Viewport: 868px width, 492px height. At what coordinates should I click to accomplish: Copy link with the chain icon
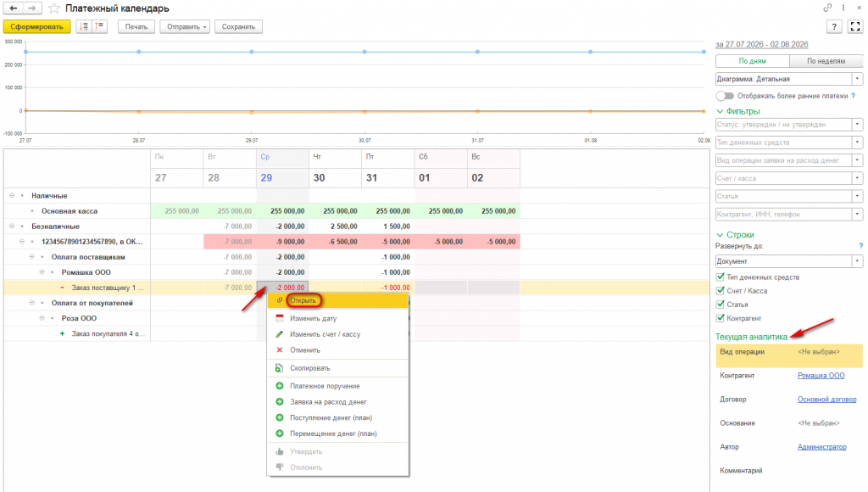tap(827, 8)
